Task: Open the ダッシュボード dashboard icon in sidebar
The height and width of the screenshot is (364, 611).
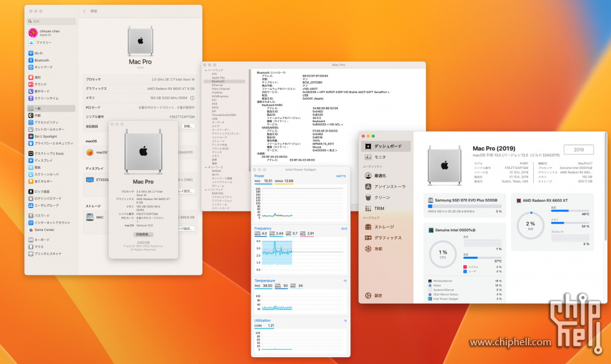Action: (x=368, y=146)
